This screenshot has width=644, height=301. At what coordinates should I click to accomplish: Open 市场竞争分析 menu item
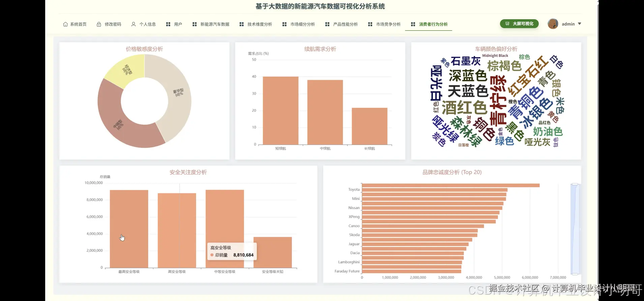[x=384, y=24]
